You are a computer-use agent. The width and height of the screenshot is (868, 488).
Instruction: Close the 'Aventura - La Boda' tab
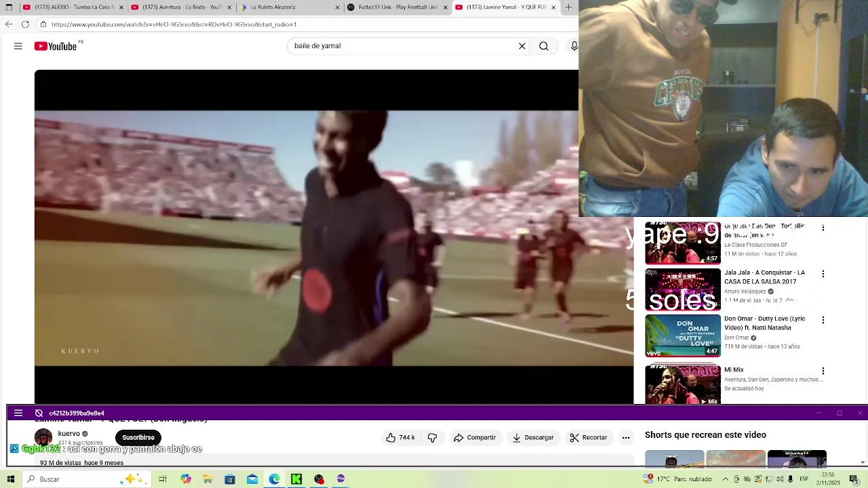point(229,7)
